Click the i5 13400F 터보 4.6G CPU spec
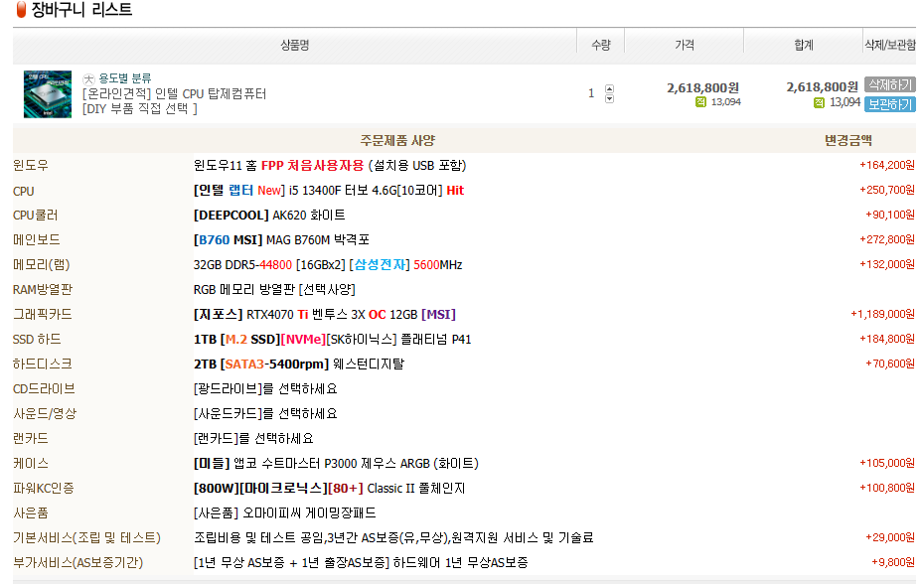Viewport: 924px width, 584px height. 329,191
